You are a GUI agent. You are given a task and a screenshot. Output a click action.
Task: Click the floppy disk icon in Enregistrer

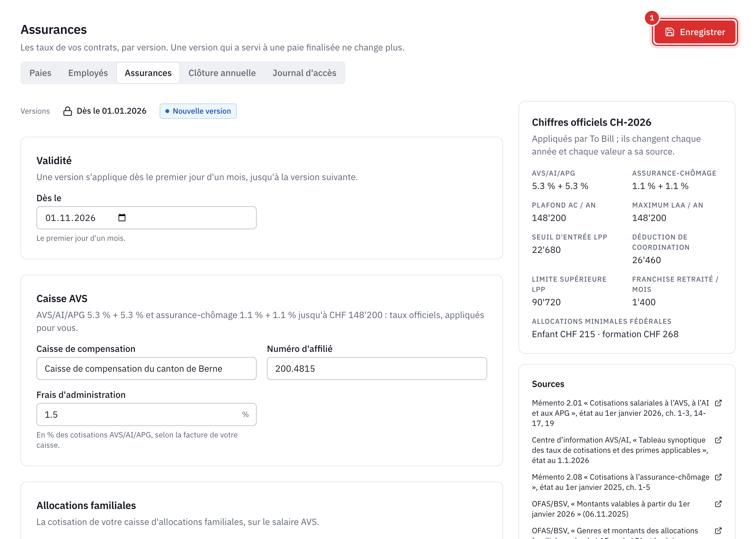(670, 32)
